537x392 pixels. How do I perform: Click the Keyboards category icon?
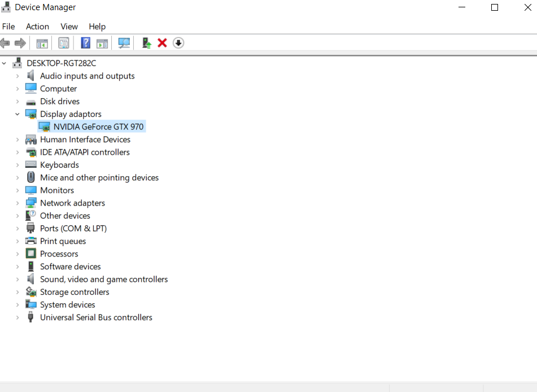(31, 164)
